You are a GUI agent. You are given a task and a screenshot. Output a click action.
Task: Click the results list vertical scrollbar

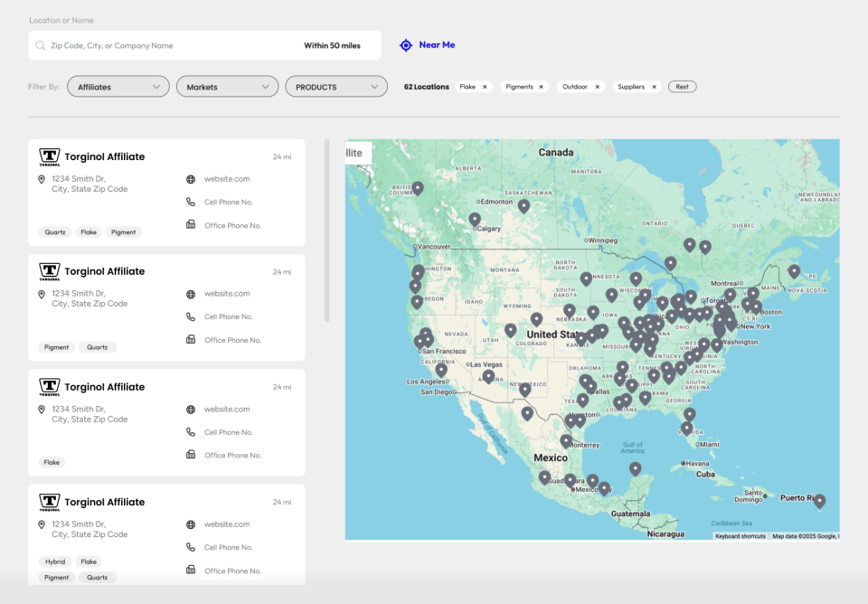click(x=326, y=231)
